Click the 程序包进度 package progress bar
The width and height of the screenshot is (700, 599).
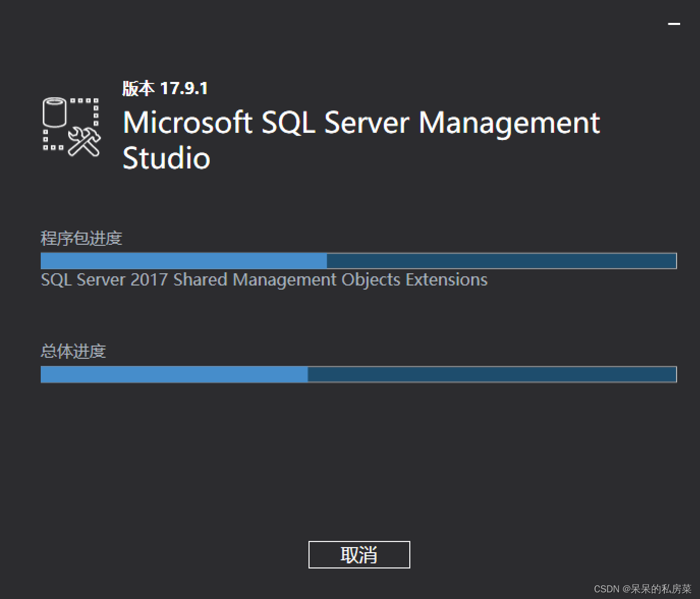[358, 261]
